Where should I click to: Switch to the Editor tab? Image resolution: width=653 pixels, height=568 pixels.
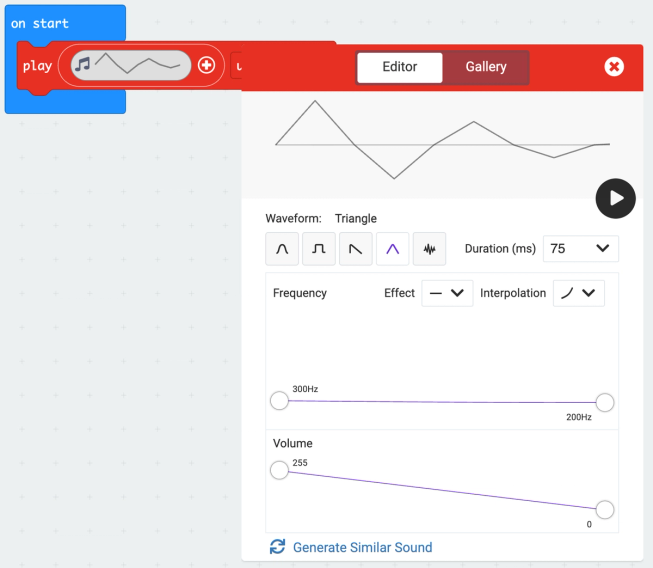(400, 67)
